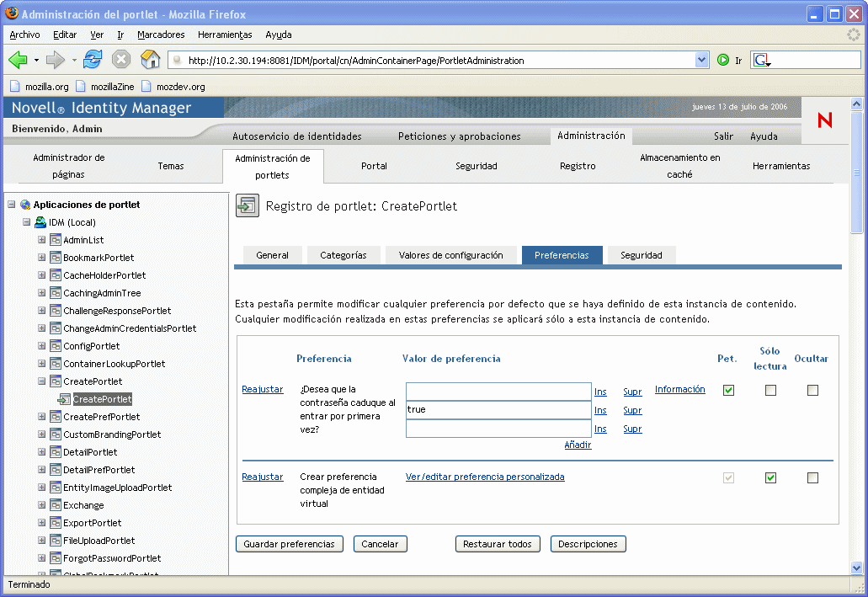Click the mozillaZine bookmark icon
The height and width of the screenshot is (597, 868).
pos(81,87)
